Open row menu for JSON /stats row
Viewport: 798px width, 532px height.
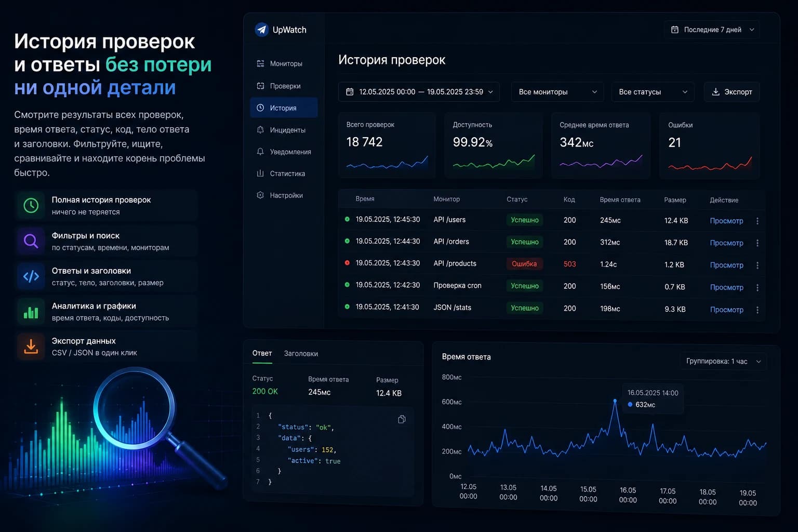click(x=757, y=310)
